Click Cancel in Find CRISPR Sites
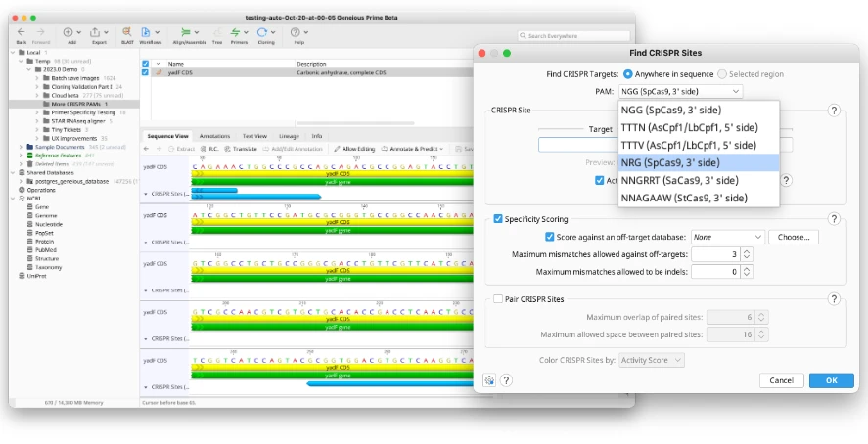 click(x=781, y=380)
